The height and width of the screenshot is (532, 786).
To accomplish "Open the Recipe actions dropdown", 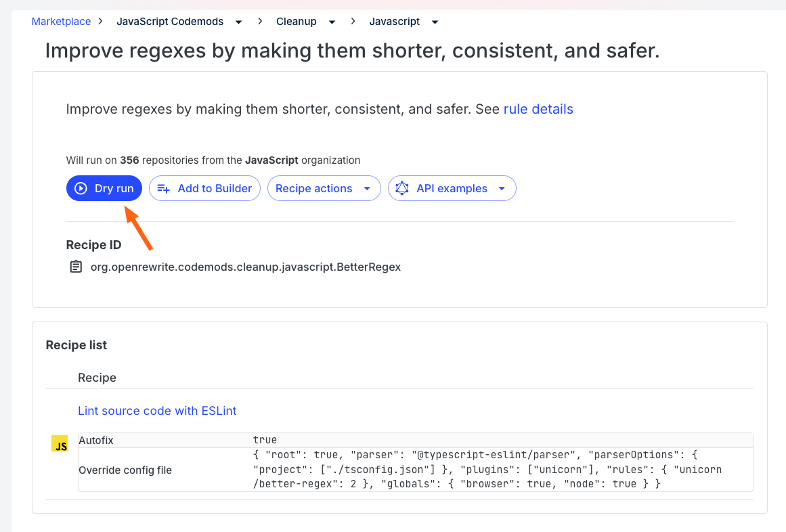I will point(324,188).
